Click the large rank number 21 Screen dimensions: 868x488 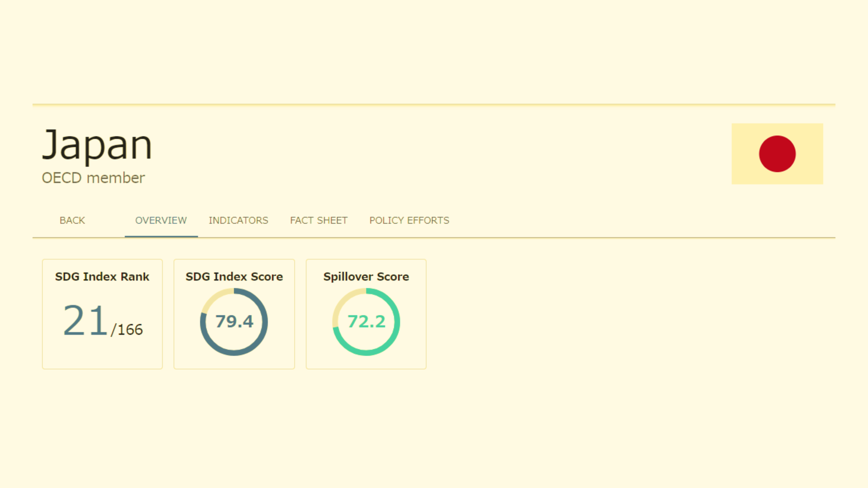point(85,321)
